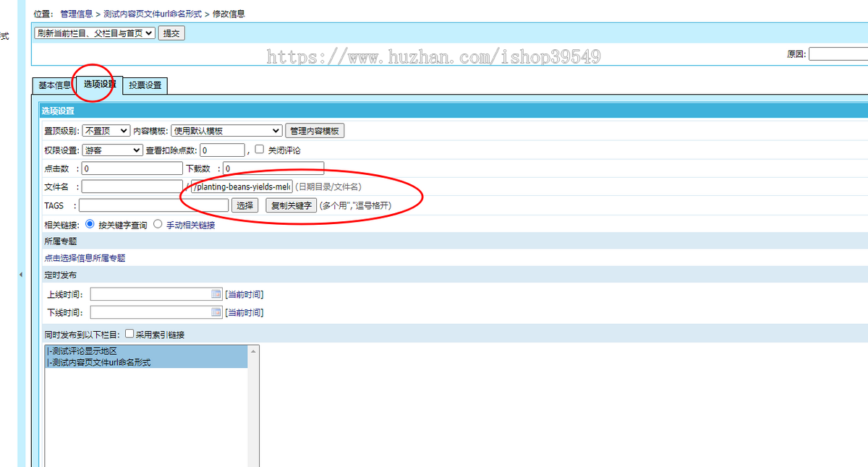Click the column listbox scrollbar up arrow

point(253,351)
